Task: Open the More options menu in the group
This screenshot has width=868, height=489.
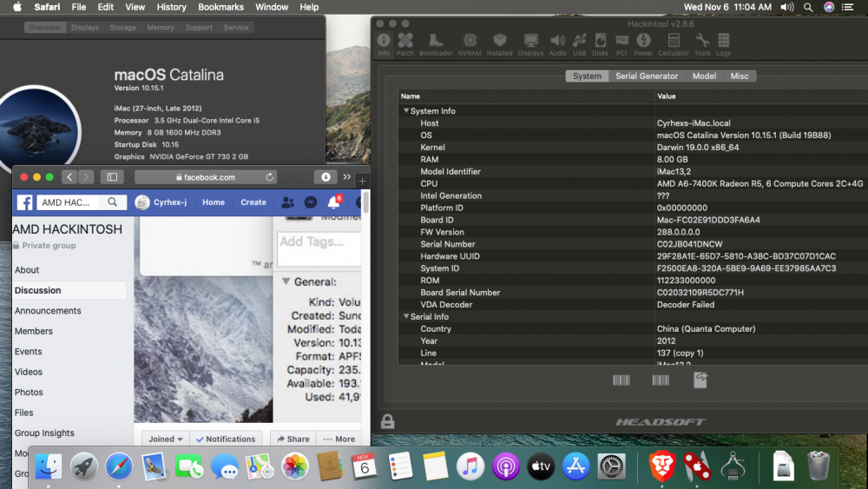Action: pyautogui.click(x=339, y=439)
